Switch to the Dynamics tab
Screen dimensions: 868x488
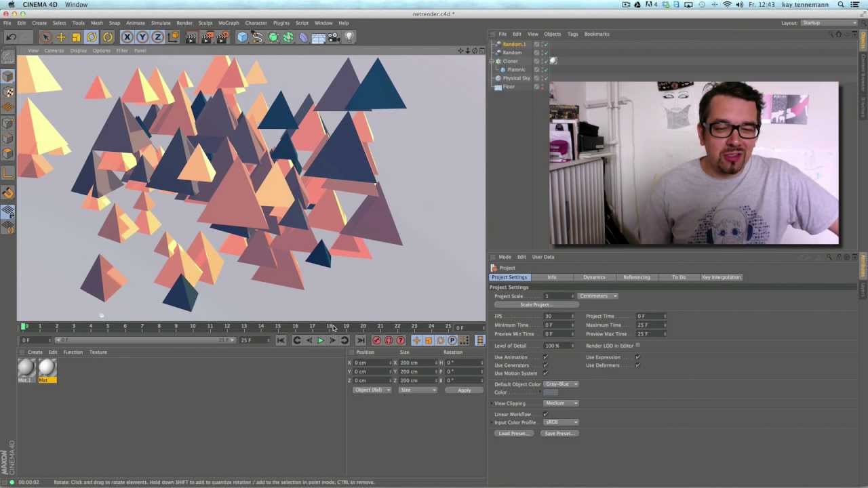pos(594,277)
